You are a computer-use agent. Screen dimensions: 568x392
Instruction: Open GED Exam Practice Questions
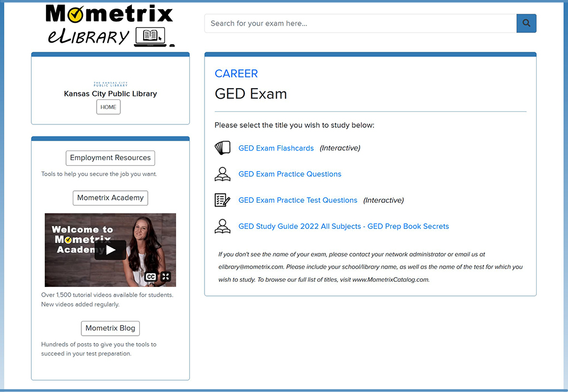(x=290, y=174)
